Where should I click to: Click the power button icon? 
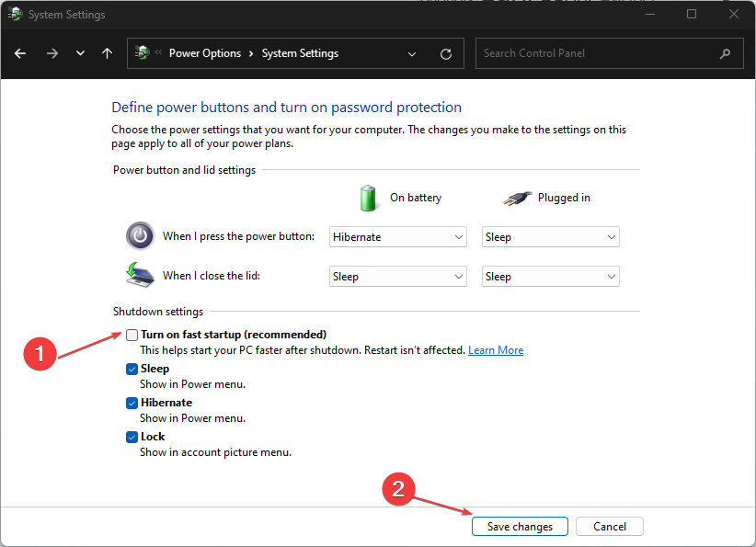coord(140,236)
